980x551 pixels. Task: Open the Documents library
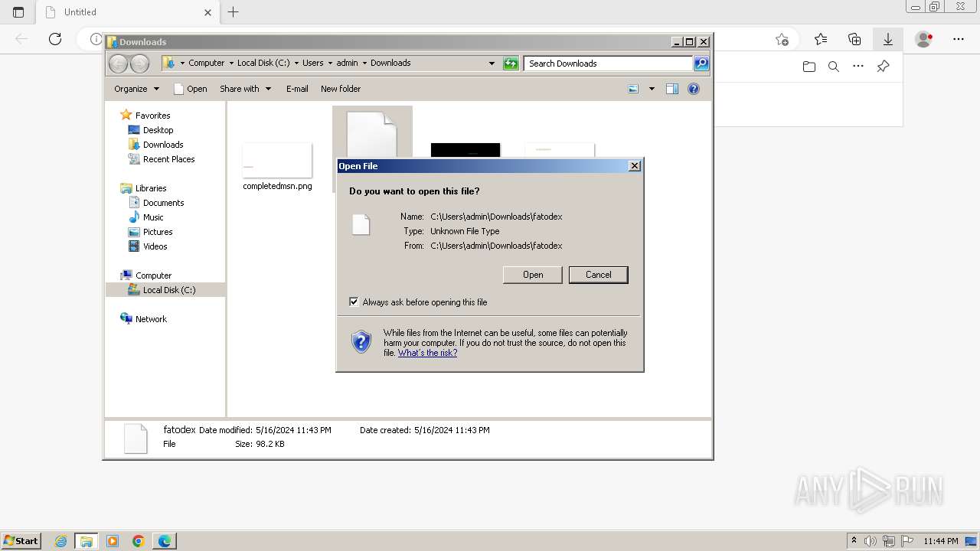pos(163,203)
